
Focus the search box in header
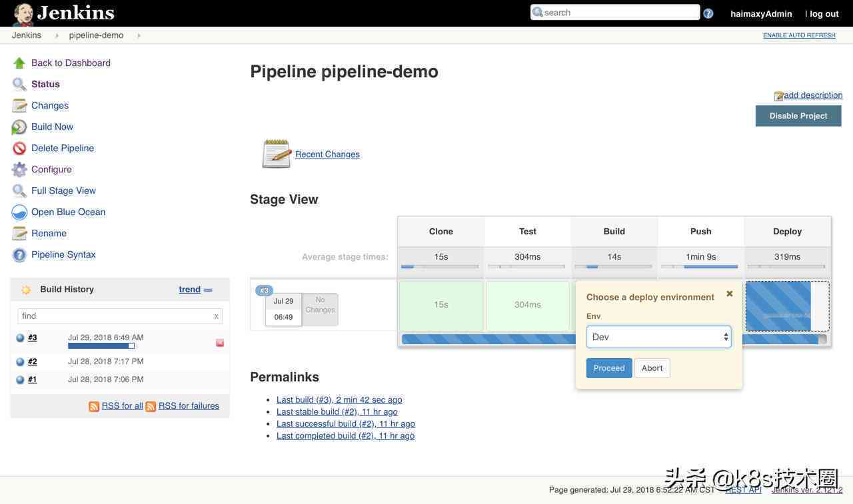(615, 13)
